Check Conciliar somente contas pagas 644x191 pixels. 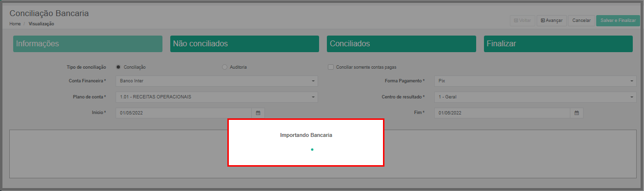point(331,67)
